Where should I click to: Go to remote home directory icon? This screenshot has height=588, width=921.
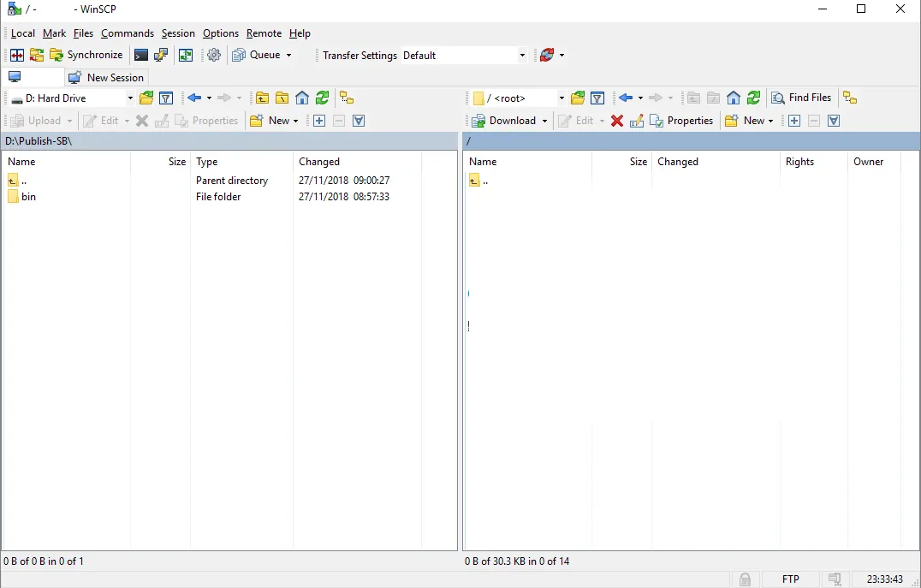tap(733, 98)
